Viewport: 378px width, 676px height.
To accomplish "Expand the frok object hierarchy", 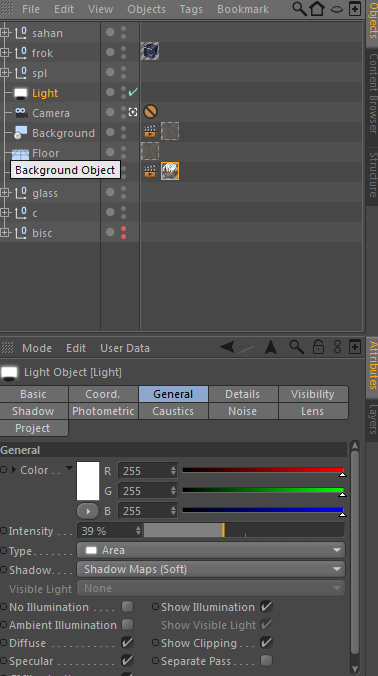I will [x=5, y=53].
